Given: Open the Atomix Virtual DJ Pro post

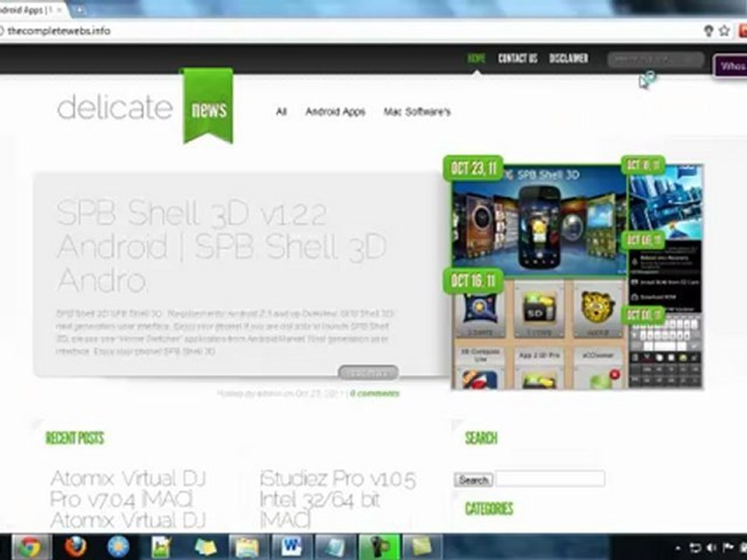Looking at the screenshot, I should (x=128, y=499).
